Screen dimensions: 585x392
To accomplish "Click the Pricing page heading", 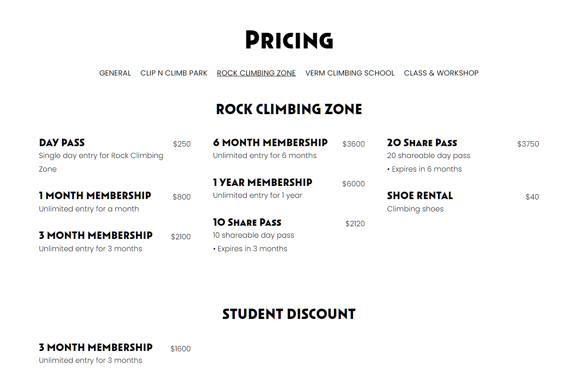I will click(289, 40).
